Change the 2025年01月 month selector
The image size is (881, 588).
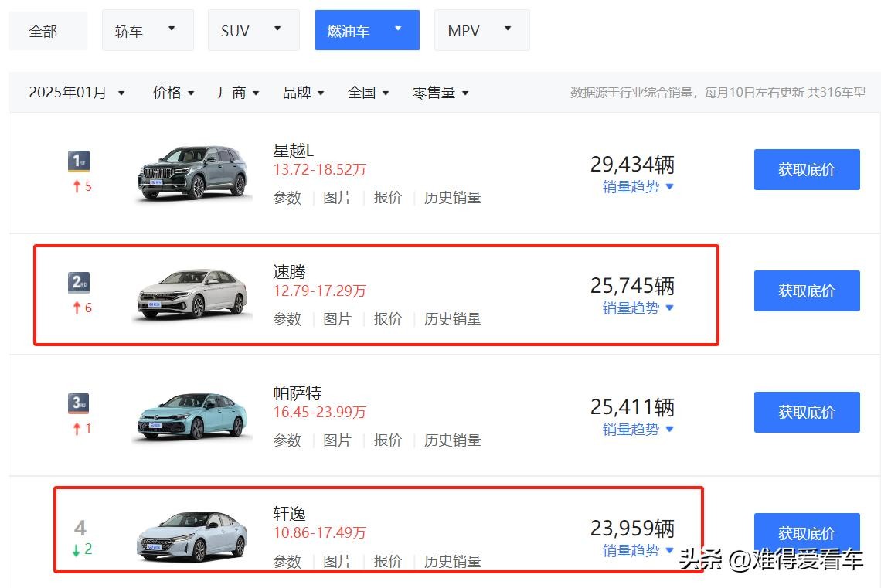click(x=77, y=93)
